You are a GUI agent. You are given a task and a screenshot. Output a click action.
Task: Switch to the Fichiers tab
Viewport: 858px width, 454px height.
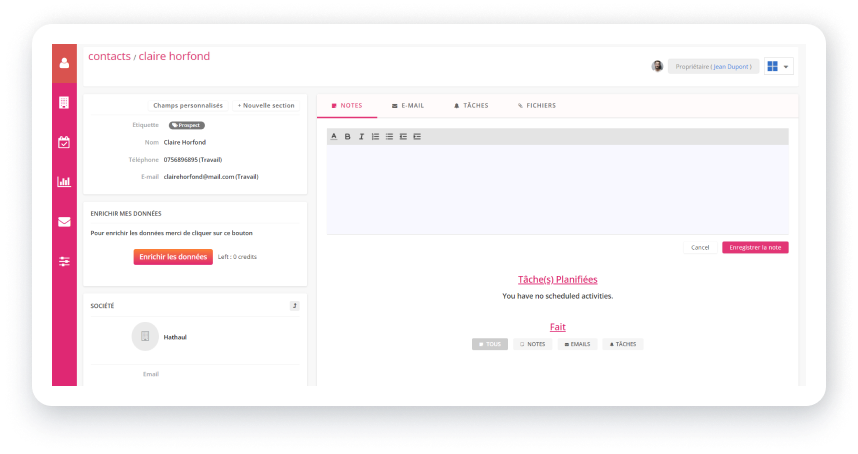537,106
